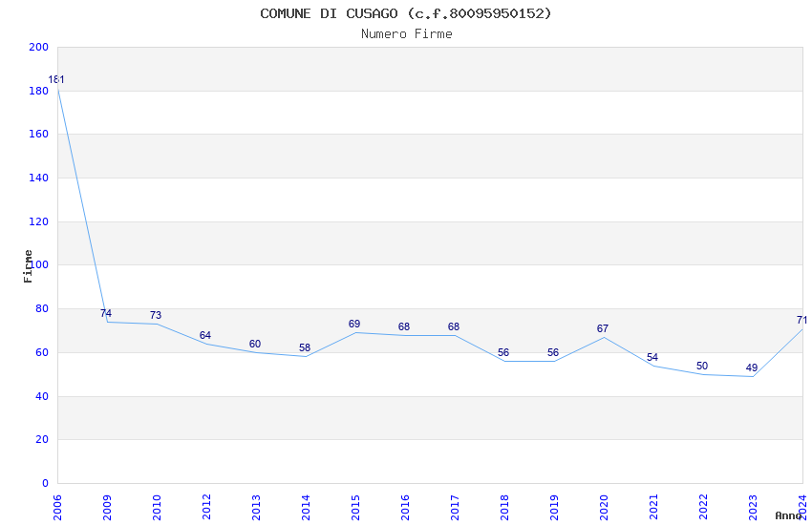Click the y-axis value 60
The image size is (812, 525).
(x=41, y=353)
